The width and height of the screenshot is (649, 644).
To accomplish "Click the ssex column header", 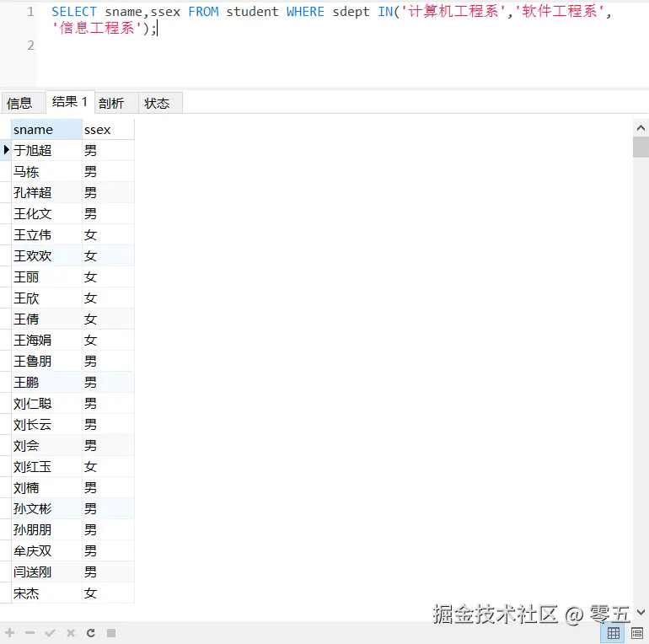I will click(108, 130).
